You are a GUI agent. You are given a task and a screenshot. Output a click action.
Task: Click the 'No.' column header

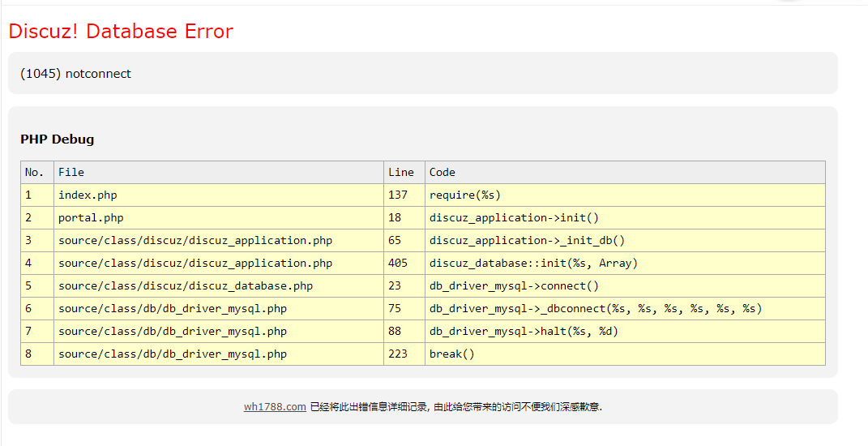point(37,172)
